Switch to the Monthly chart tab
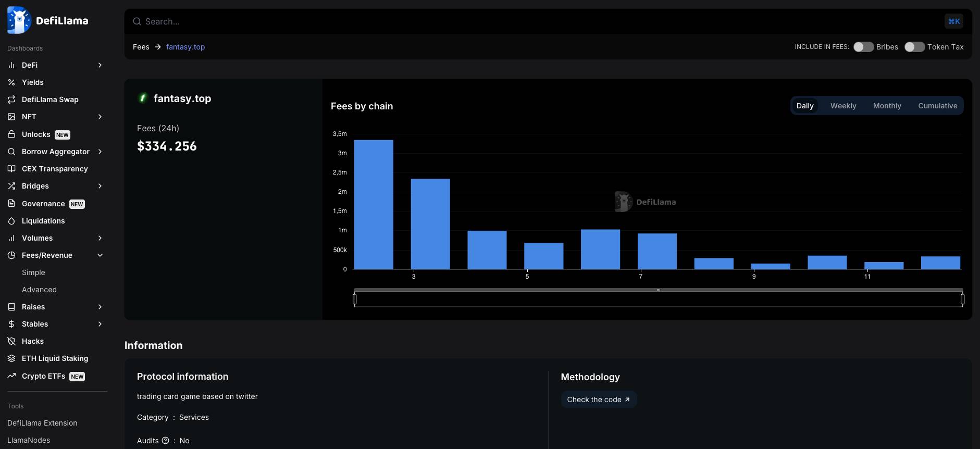The width and height of the screenshot is (980, 449). click(x=887, y=106)
